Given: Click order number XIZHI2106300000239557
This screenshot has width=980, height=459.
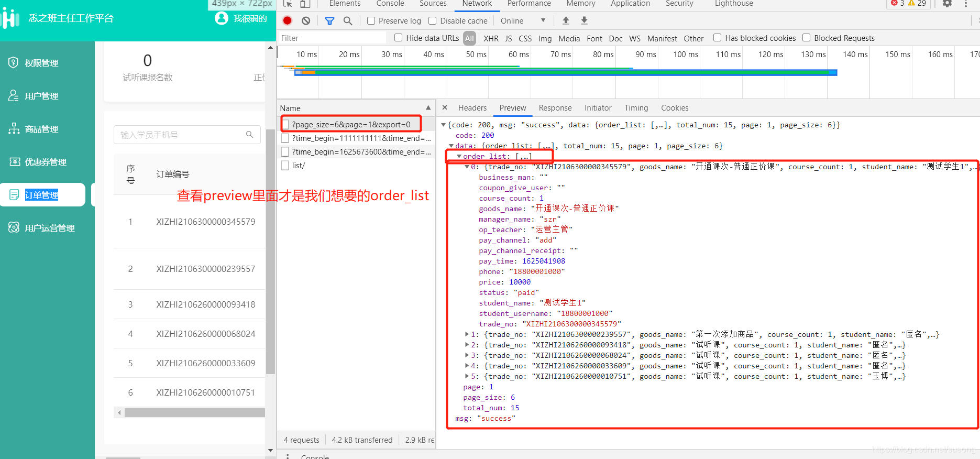Looking at the screenshot, I should [x=206, y=269].
